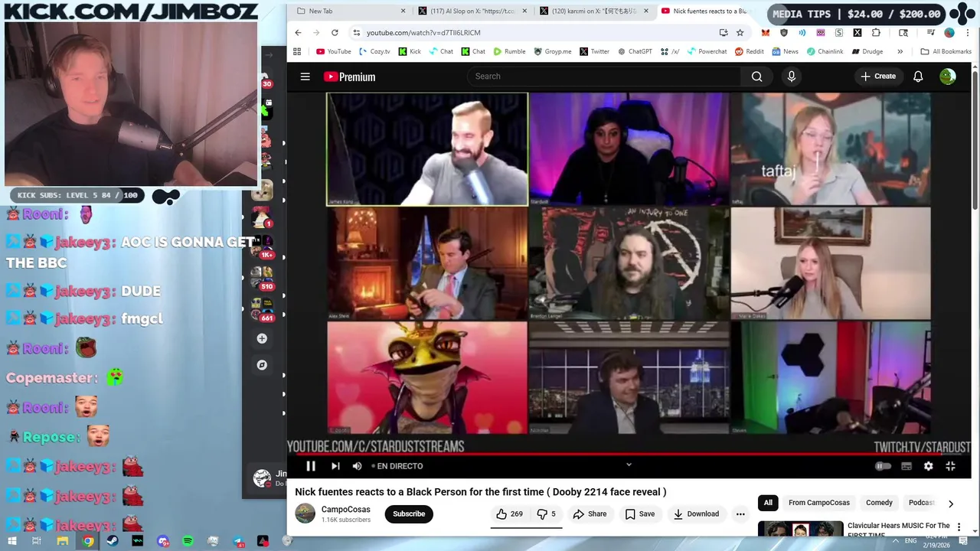The width and height of the screenshot is (980, 551).
Task: Open the install app icon in address bar
Action: (724, 33)
